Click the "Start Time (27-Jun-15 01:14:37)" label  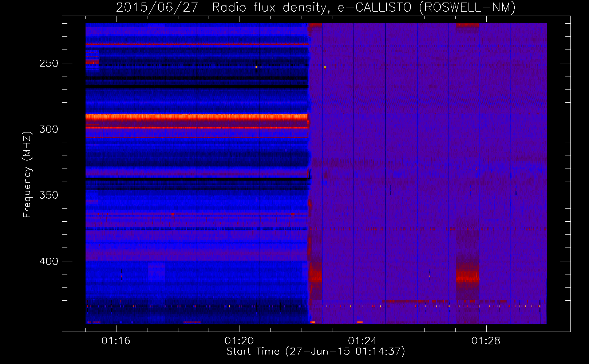pyautogui.click(x=316, y=351)
